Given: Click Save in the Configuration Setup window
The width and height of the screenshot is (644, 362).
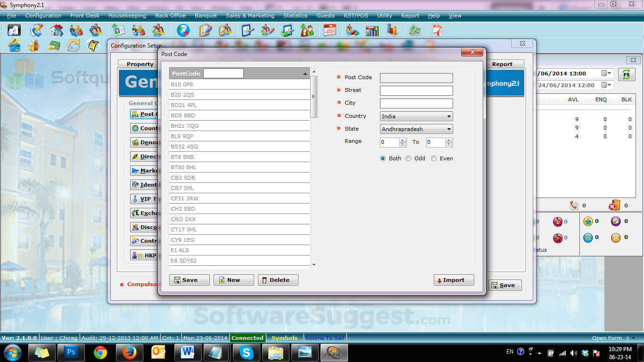Looking at the screenshot, I should 505,285.
